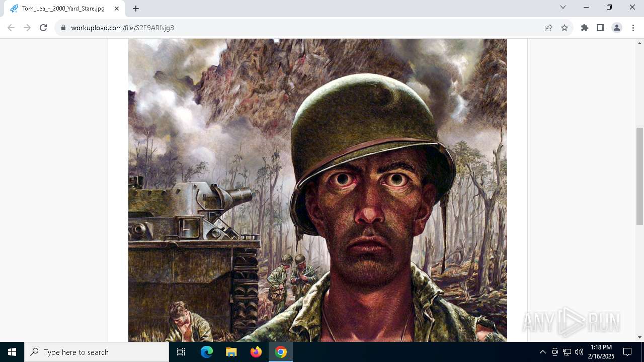The height and width of the screenshot is (362, 644).
Task: Close the Chrome window
Action: (x=632, y=7)
